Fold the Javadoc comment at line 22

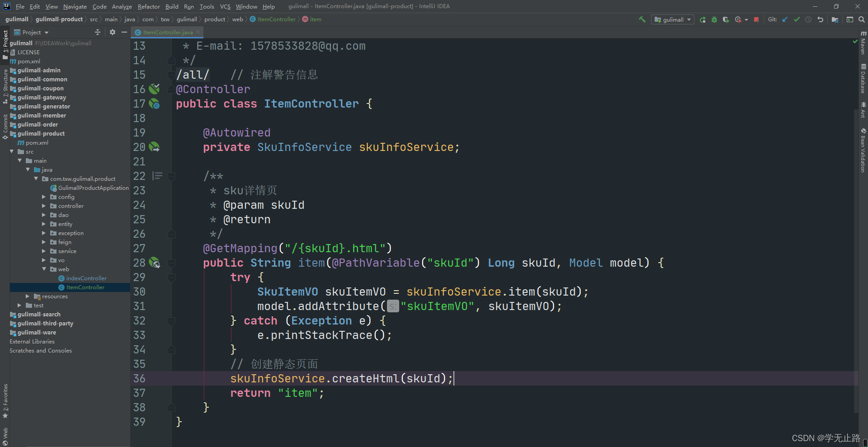tap(172, 176)
